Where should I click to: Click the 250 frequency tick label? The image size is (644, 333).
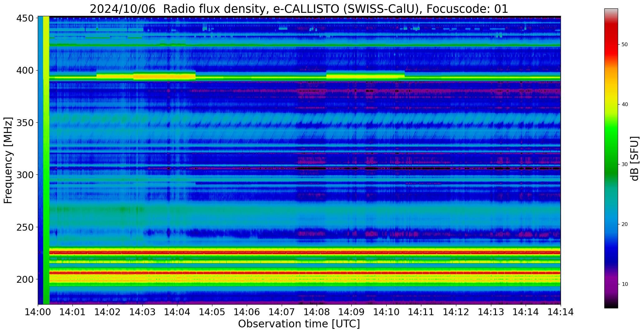[25, 227]
